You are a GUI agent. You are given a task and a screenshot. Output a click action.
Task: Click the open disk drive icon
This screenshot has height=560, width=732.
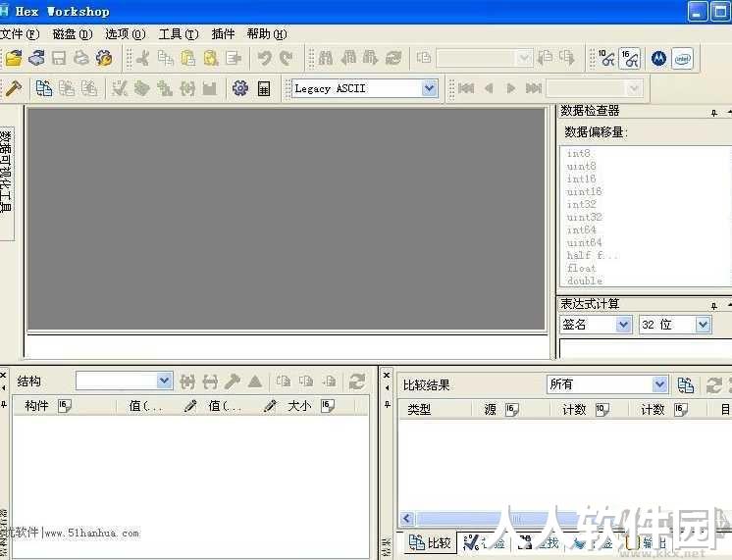(36, 58)
